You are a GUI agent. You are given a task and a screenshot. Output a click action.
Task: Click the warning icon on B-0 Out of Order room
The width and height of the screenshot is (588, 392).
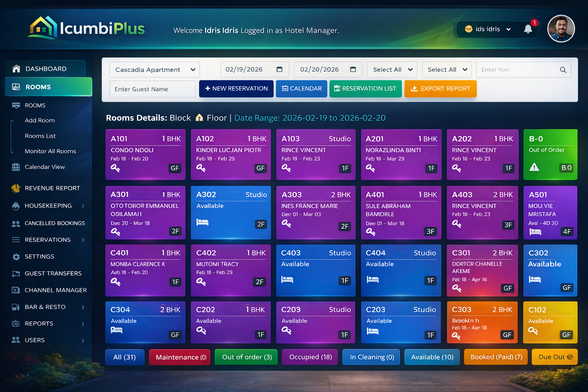534,167
